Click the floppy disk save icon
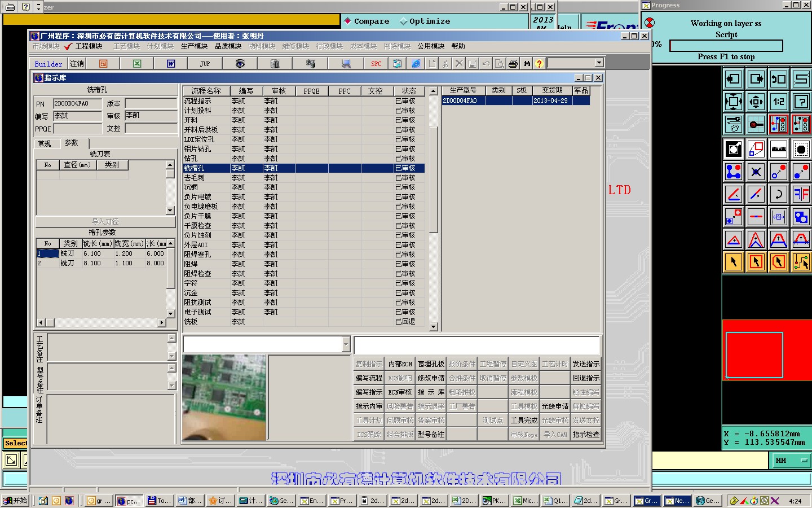812x508 pixels. point(473,64)
